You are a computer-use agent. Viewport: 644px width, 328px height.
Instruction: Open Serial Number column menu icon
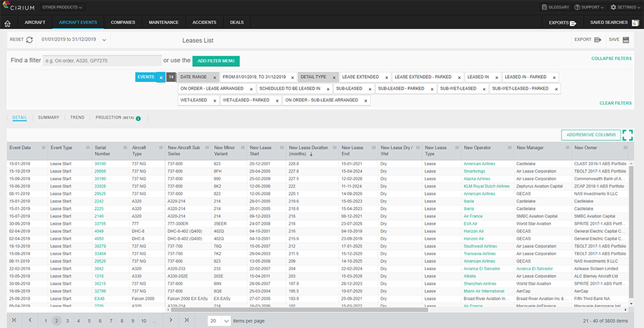tap(125, 148)
